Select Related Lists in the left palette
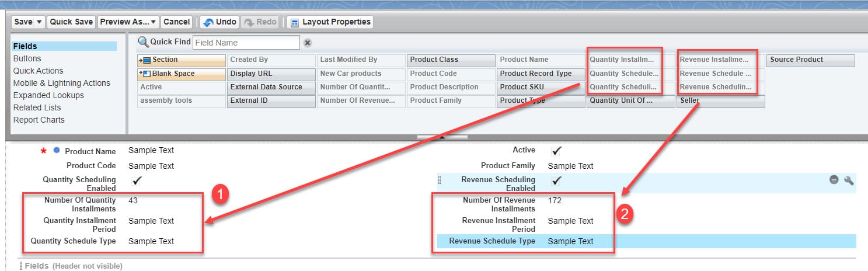Image resolution: width=868 pixels, height=271 pixels. tap(37, 107)
